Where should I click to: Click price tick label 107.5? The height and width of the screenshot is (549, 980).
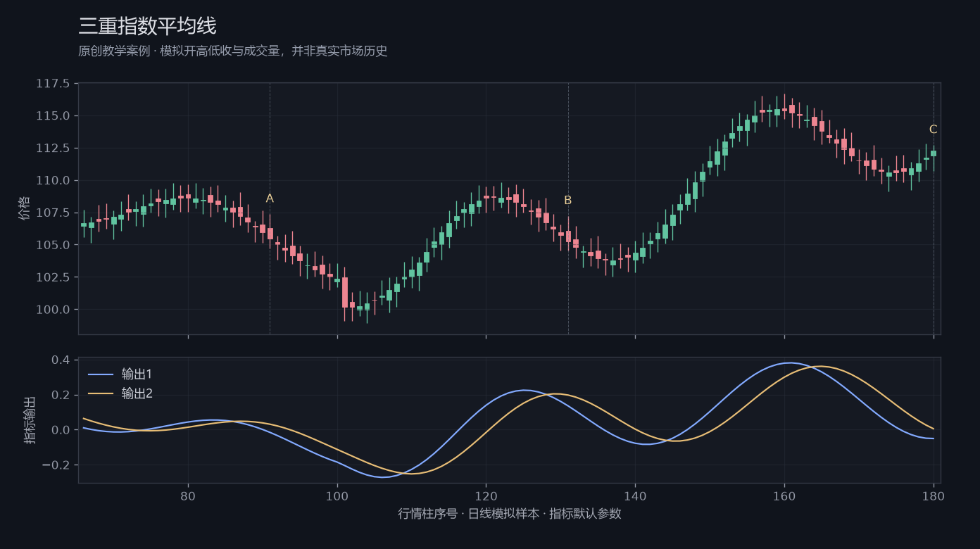[53, 213]
